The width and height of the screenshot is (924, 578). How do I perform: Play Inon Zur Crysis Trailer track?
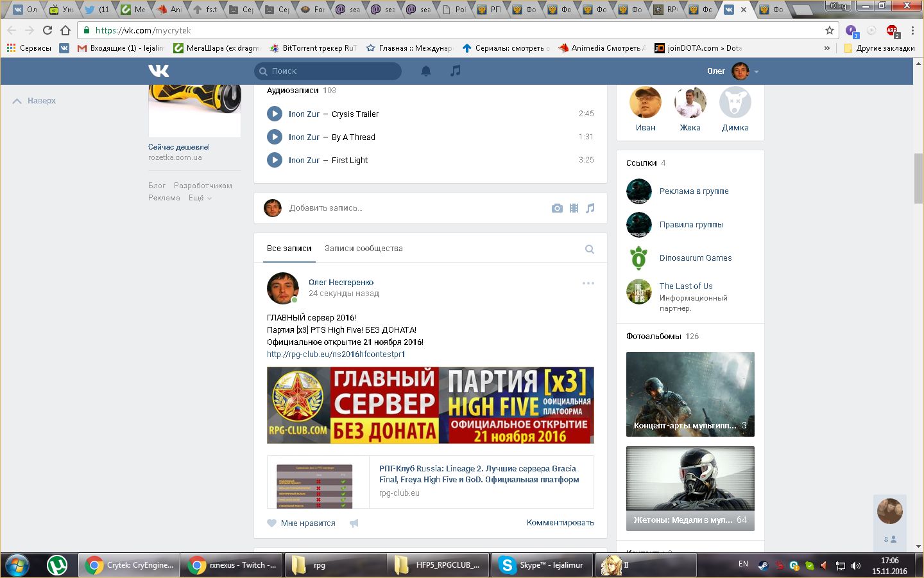tap(275, 114)
